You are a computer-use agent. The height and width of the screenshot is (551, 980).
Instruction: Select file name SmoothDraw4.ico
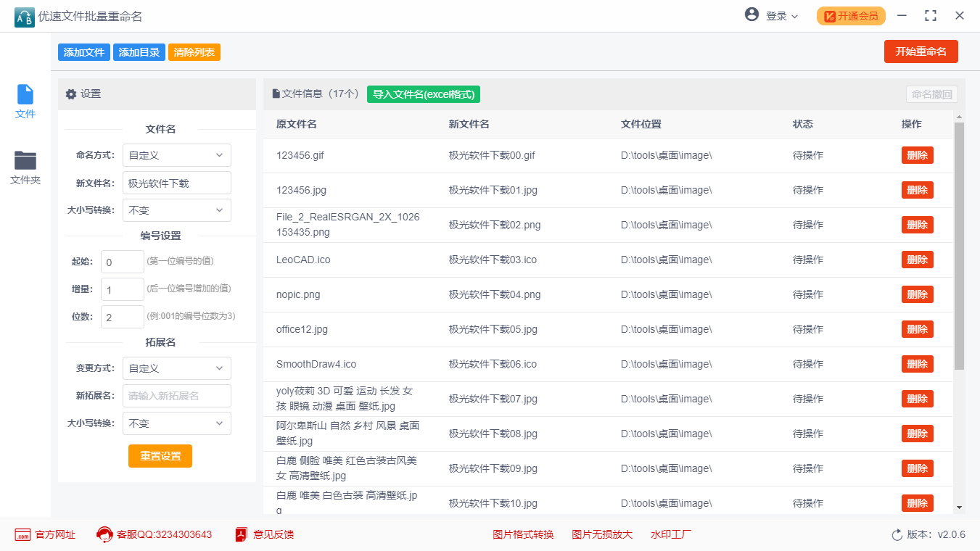click(x=316, y=364)
